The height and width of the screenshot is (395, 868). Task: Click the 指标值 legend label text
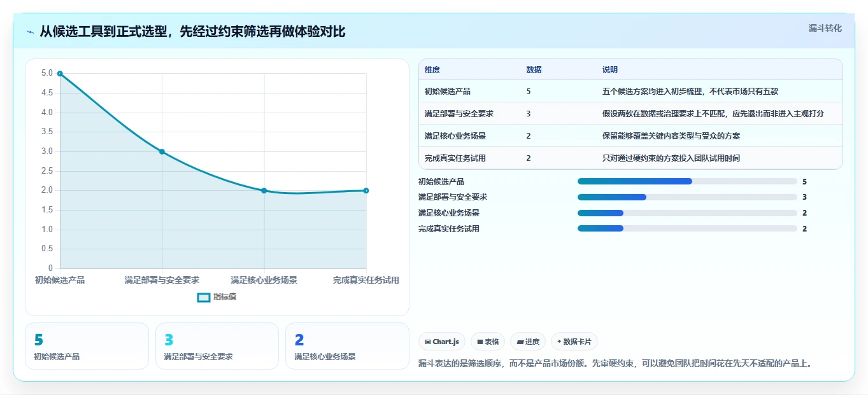point(225,297)
